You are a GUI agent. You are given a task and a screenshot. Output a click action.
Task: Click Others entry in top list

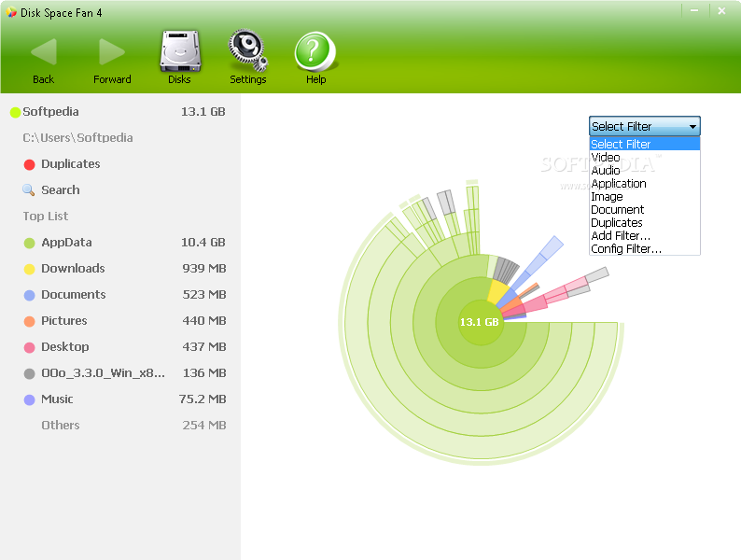tap(61, 426)
